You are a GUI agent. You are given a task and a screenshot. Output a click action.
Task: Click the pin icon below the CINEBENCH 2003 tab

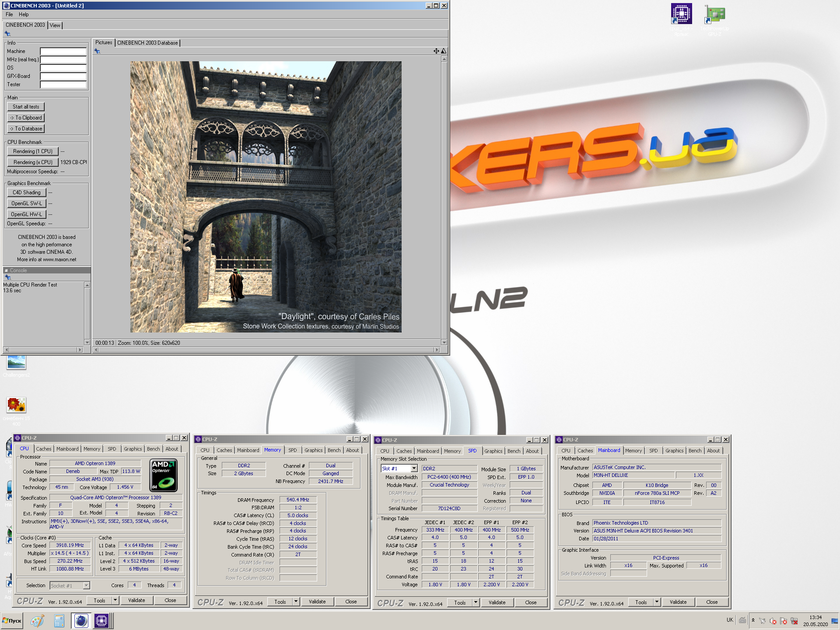pos(7,34)
